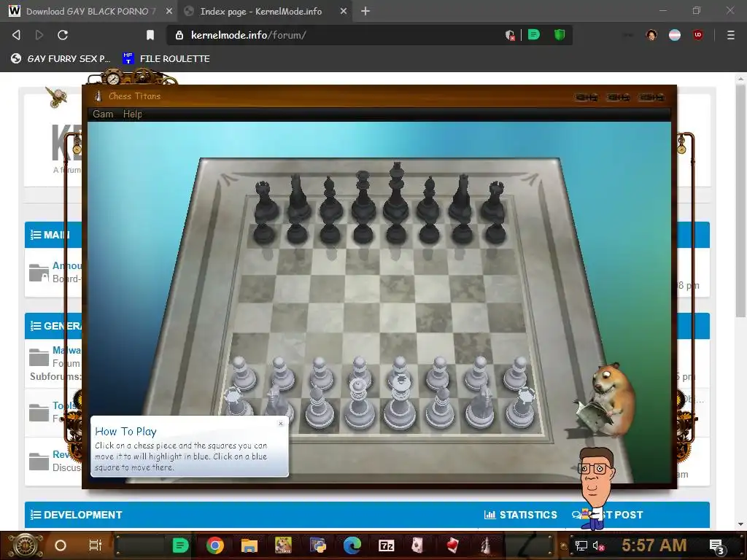Open 7-Zip from the taskbar
The height and width of the screenshot is (560, 747).
387,545
